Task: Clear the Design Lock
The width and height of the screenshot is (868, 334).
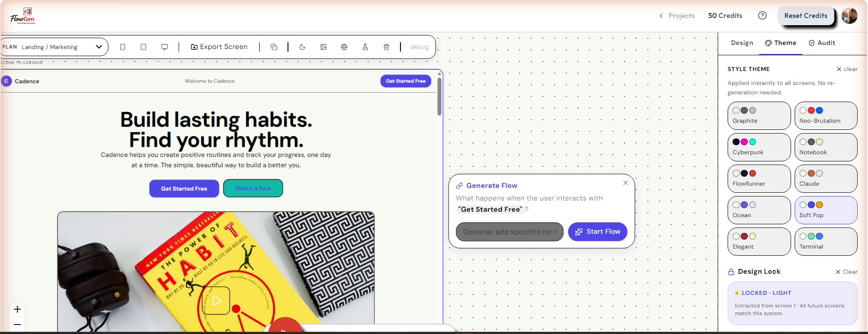Action: (x=846, y=272)
